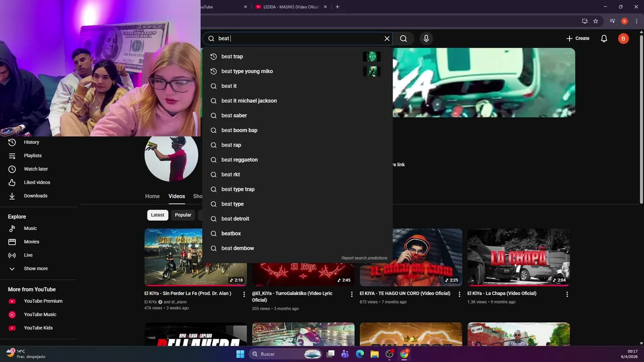Open TE HAGO UN CORO video thumbnail

click(427, 257)
